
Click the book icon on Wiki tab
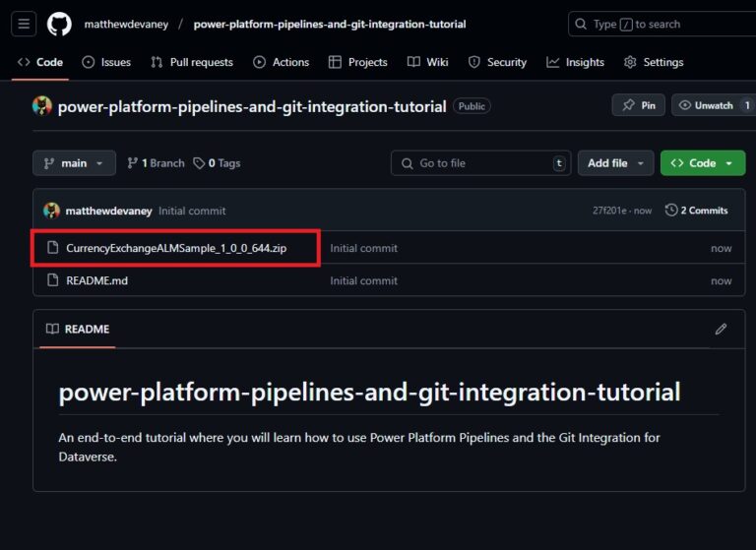point(413,62)
